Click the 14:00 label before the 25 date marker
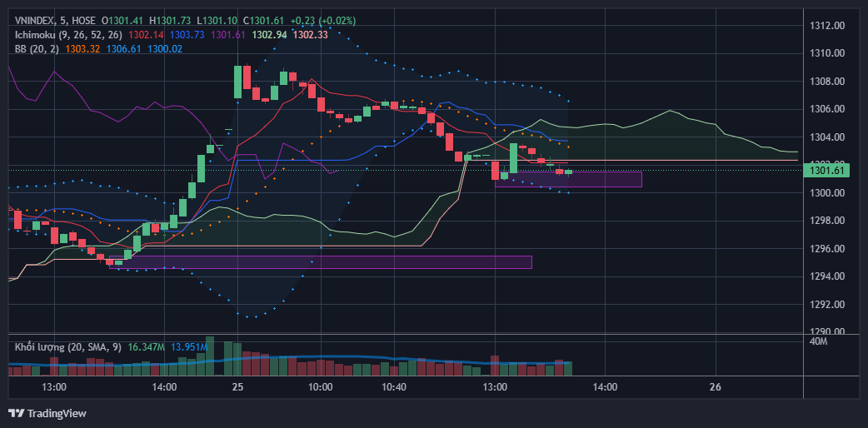Viewport: 868px width, 428px height. tap(164, 387)
